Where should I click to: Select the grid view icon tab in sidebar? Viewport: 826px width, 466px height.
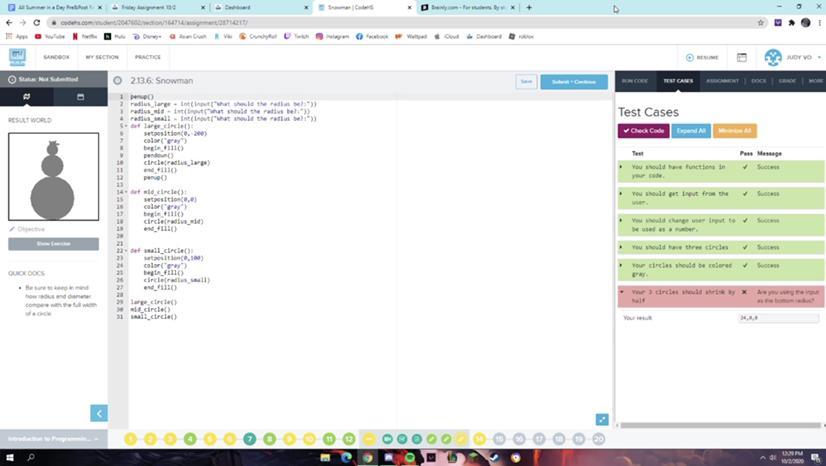(80, 97)
